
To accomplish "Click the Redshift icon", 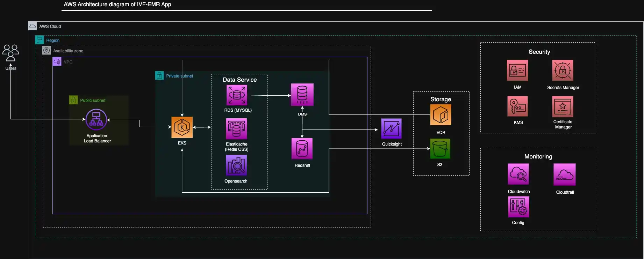I will tap(302, 149).
